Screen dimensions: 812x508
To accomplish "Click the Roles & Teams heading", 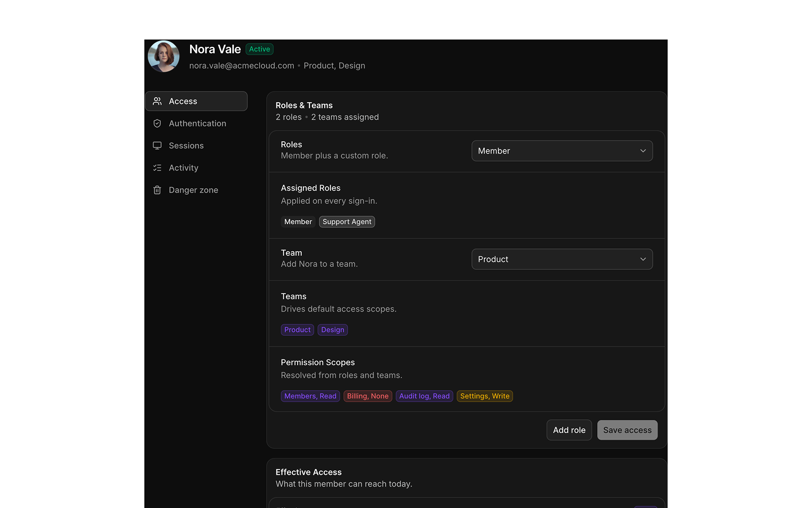I will pyautogui.click(x=304, y=106).
